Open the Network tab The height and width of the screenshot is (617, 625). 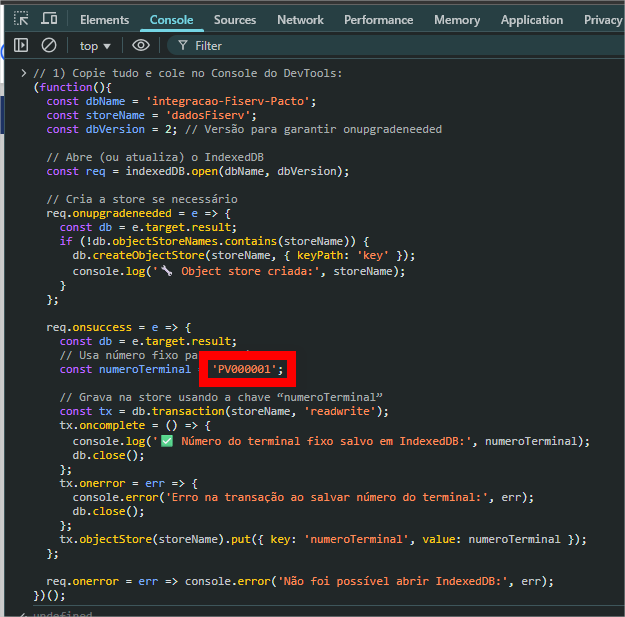click(x=300, y=19)
